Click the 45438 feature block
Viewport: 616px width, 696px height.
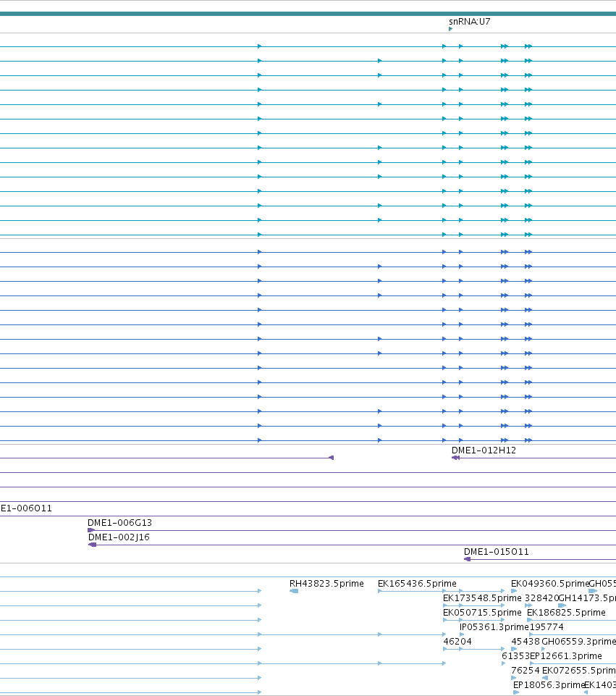pos(514,649)
